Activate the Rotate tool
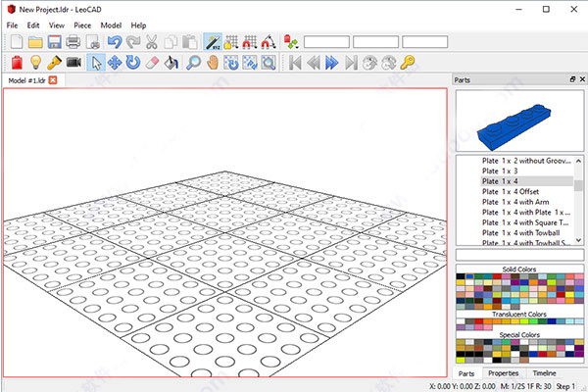The width and height of the screenshot is (588, 392). click(x=131, y=63)
